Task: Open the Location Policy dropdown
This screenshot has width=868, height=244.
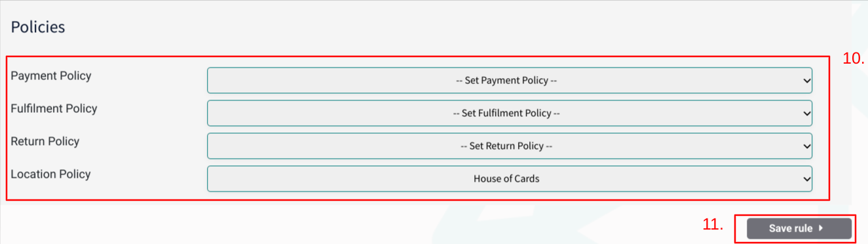Action: click(510, 178)
